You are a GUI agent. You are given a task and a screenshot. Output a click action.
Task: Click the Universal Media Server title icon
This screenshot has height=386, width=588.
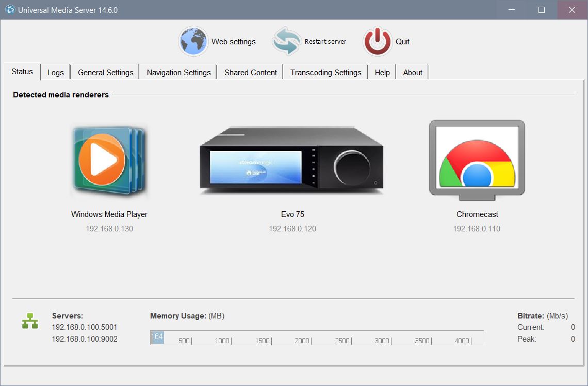(x=10, y=10)
